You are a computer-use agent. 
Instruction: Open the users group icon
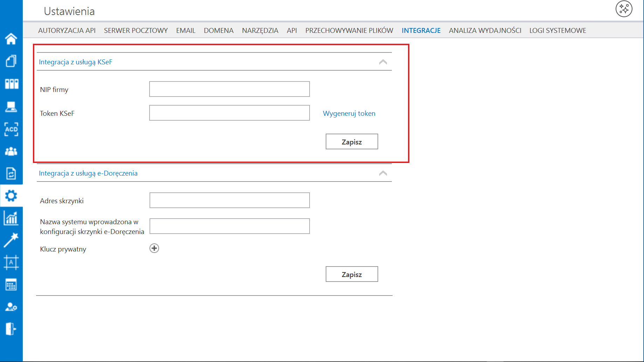tap(11, 151)
